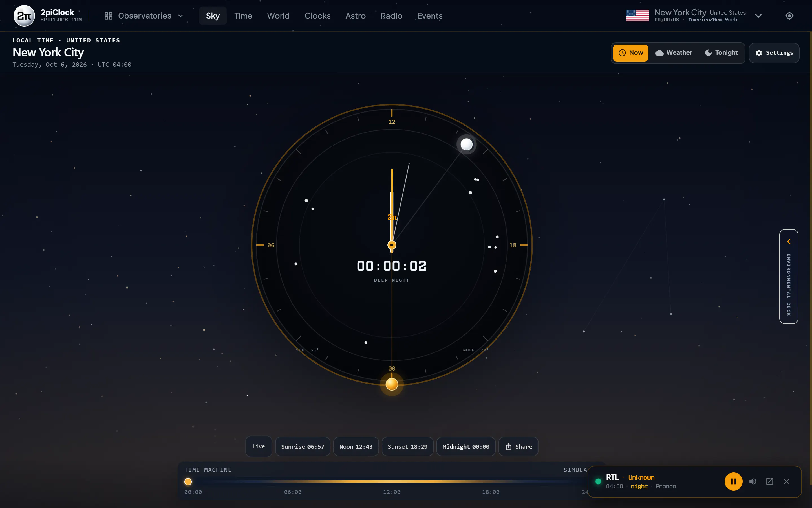Click the Moon marker on the dial
This screenshot has width=812, height=508.
(466, 144)
